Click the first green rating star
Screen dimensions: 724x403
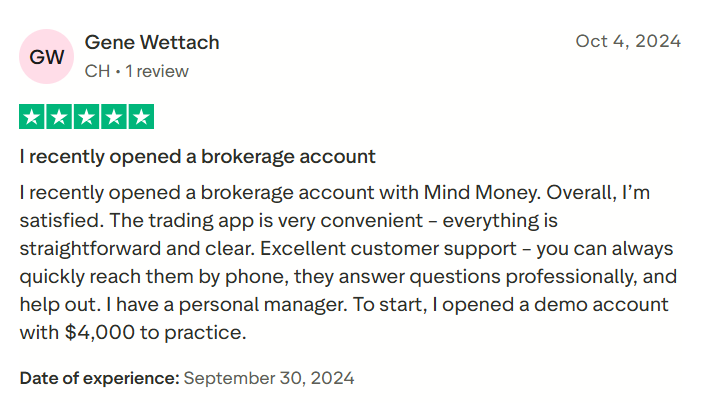pos(32,117)
